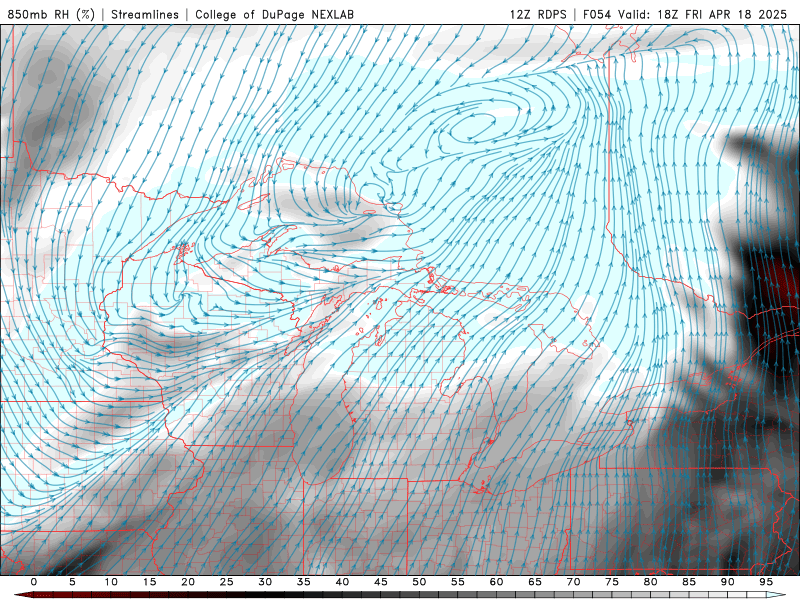Click the '0' value on the color scale
The height and width of the screenshot is (600, 800).
click(x=34, y=582)
